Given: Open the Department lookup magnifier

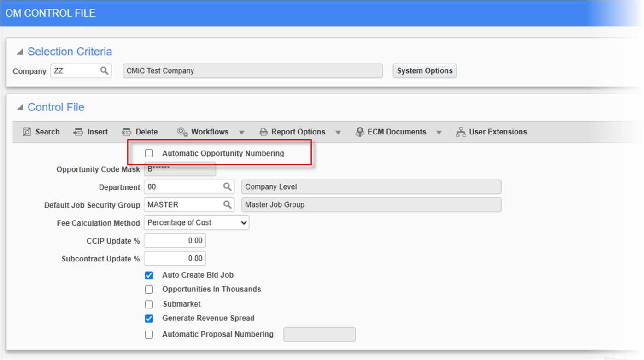Looking at the screenshot, I should (228, 187).
